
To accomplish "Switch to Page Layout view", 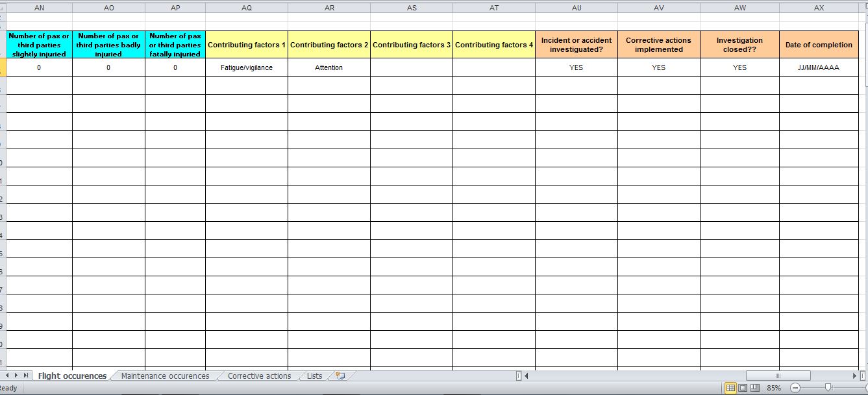I will (x=742, y=388).
